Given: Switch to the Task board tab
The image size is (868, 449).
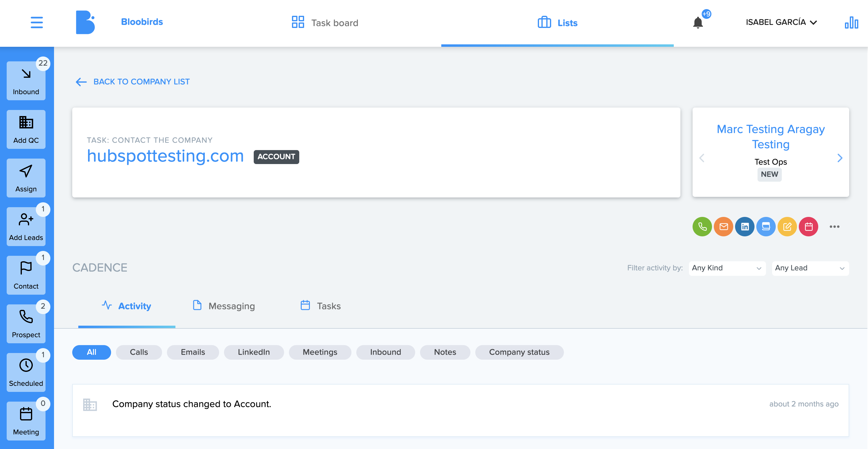Looking at the screenshot, I should coord(325,22).
